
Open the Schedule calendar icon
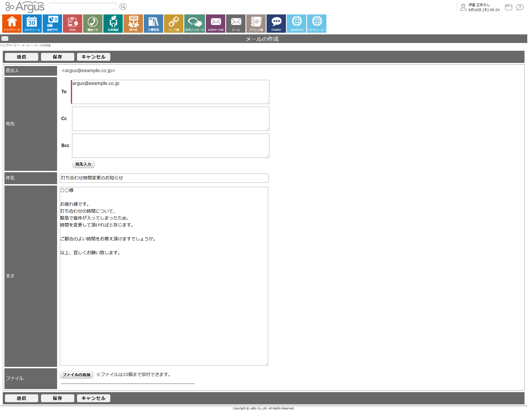click(32, 24)
